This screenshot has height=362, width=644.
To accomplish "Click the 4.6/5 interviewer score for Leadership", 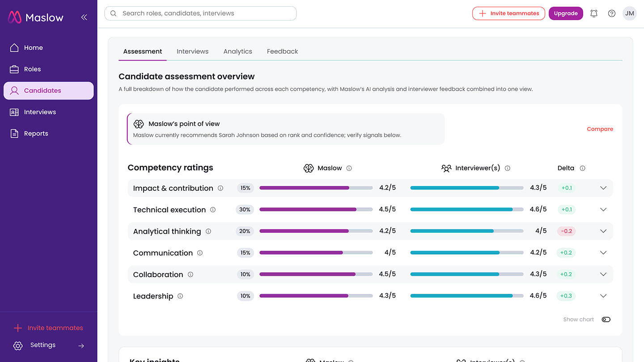I will pyautogui.click(x=538, y=296).
